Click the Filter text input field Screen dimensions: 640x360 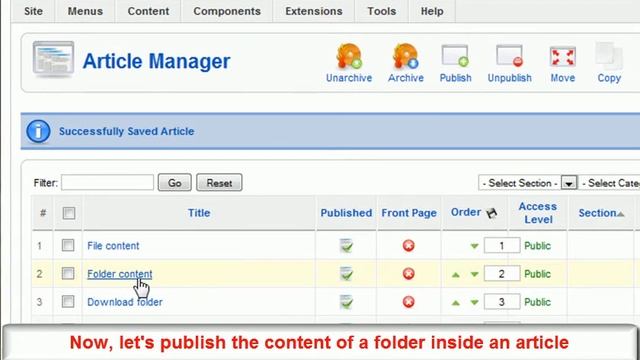(108, 182)
